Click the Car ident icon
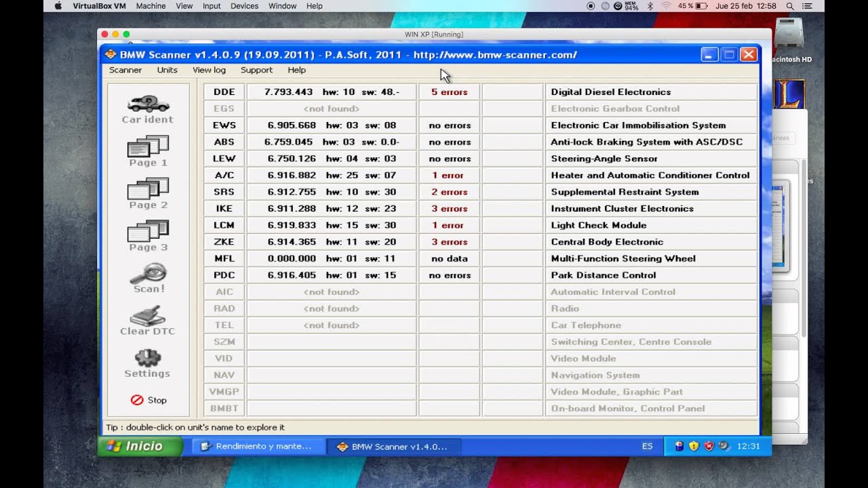The width and height of the screenshot is (868, 488). click(x=148, y=109)
